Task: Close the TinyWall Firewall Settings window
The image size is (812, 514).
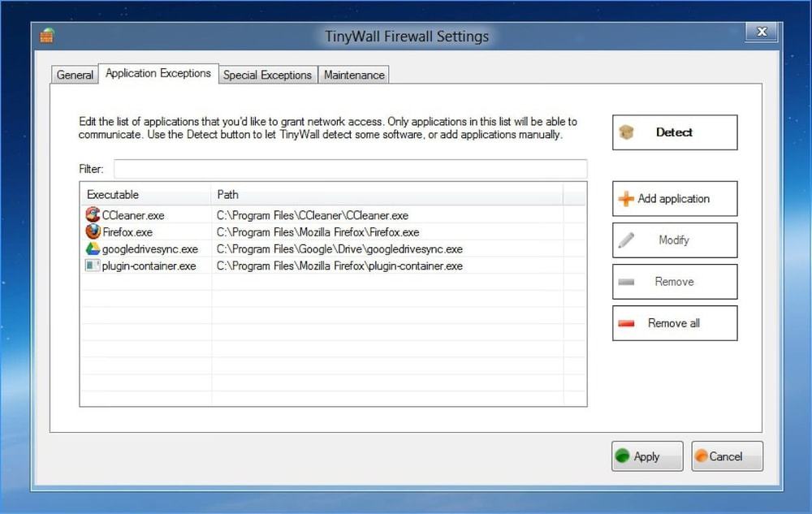Action: pos(762,32)
